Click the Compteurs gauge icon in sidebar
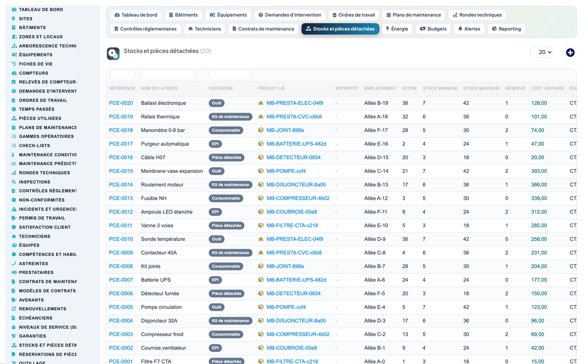The image size is (588, 364). click(14, 73)
